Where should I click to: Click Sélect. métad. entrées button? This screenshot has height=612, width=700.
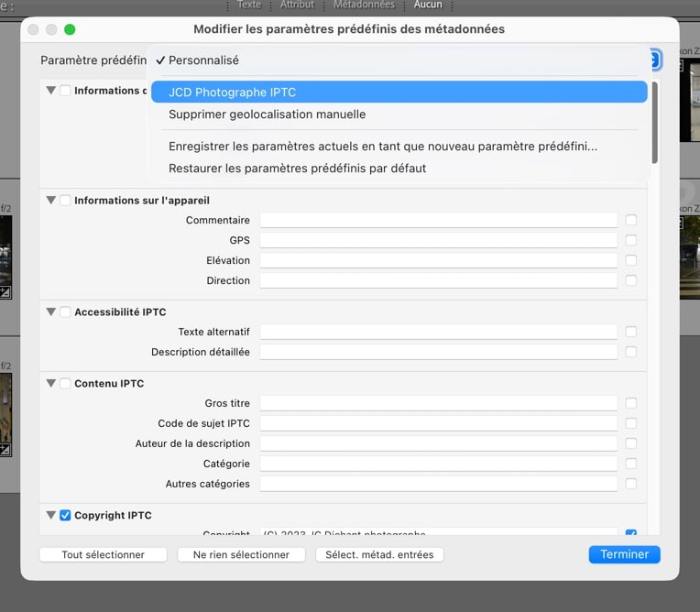point(379,555)
